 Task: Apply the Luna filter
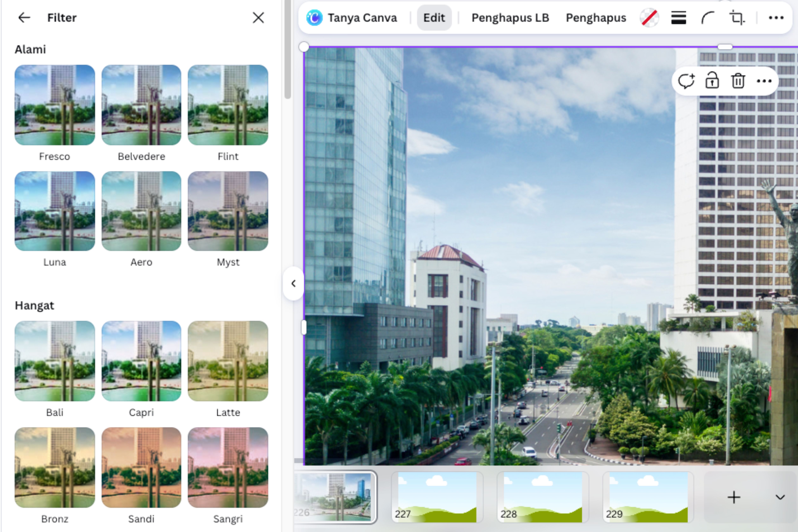pyautogui.click(x=55, y=211)
